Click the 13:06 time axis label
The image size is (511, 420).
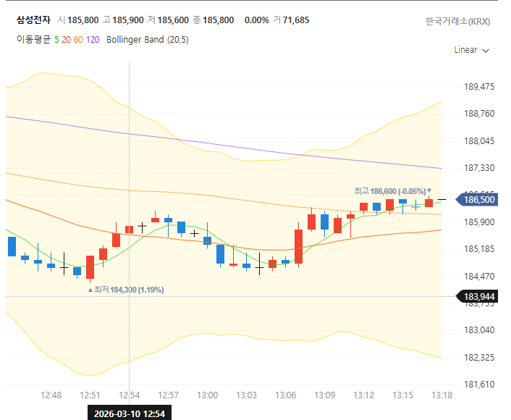[x=285, y=395]
